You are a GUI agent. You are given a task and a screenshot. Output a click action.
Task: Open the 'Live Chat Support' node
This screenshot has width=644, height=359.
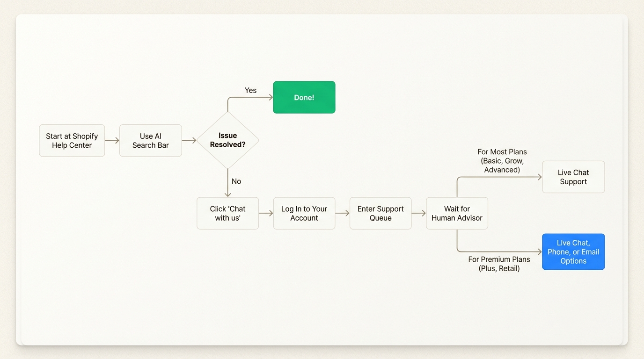coord(573,177)
